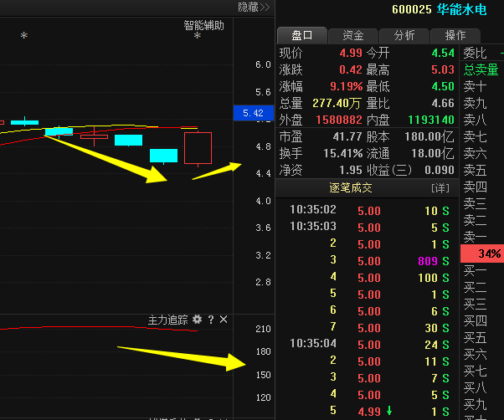Click the trade row with volume 809
This screenshot has width=504, height=420.
(369, 261)
